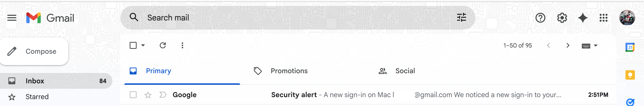Viewport: 644px width, 106px height.
Task: Open the Support help icon
Action: [x=540, y=18]
